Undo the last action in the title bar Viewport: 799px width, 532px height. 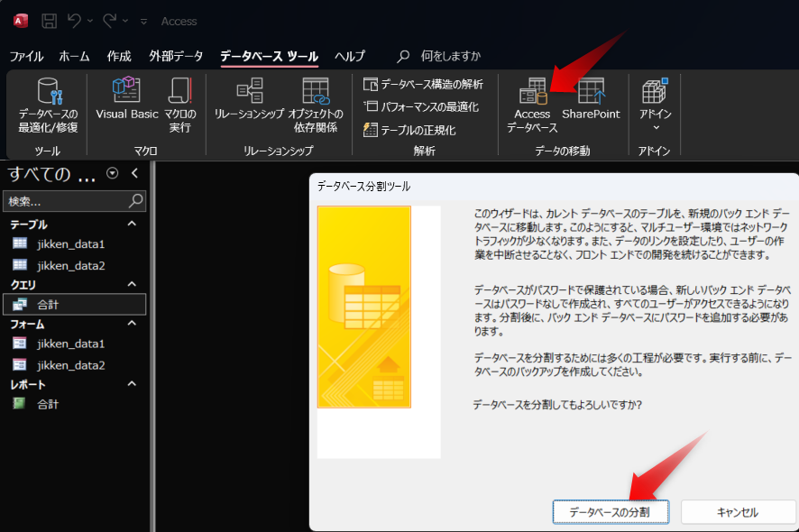[x=74, y=21]
